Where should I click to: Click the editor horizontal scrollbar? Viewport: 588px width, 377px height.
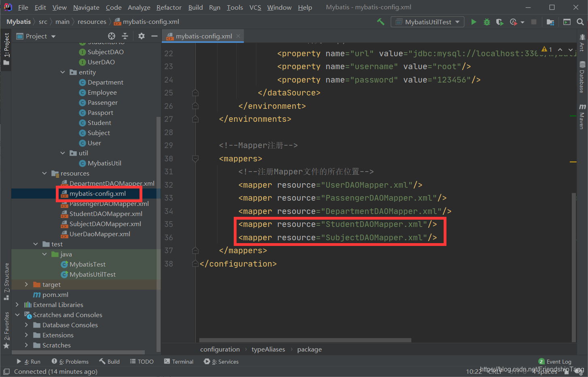coord(305,340)
